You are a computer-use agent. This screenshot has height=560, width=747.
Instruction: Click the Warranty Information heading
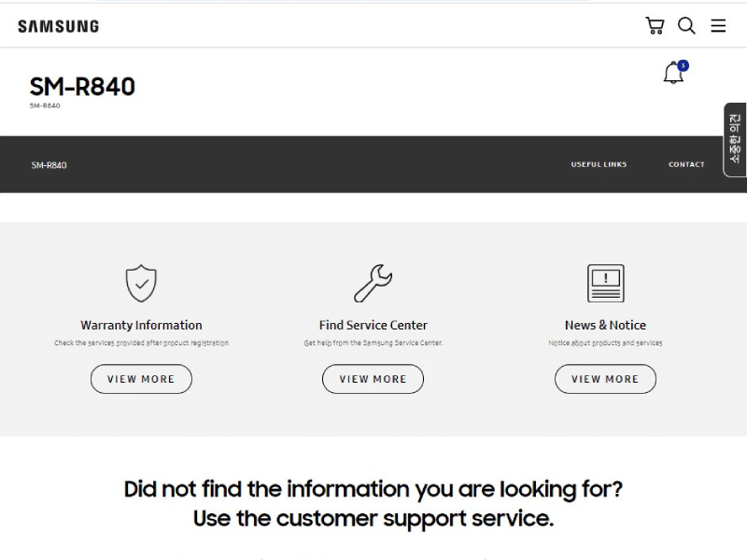click(x=142, y=325)
